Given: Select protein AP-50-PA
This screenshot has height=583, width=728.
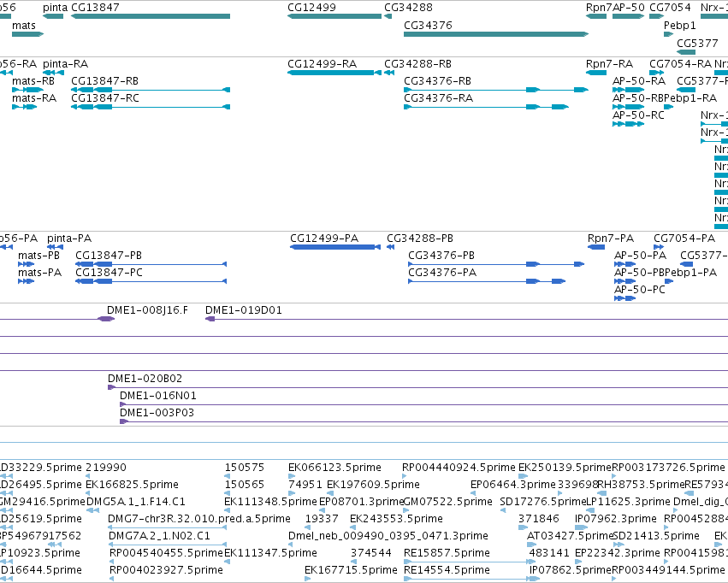Looking at the screenshot, I should (625, 264).
